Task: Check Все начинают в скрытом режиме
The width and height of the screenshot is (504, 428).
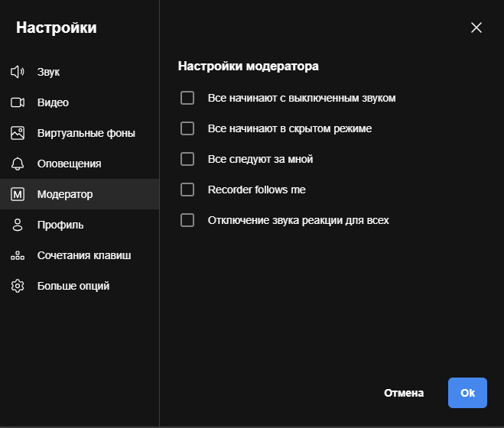Action: [x=187, y=128]
